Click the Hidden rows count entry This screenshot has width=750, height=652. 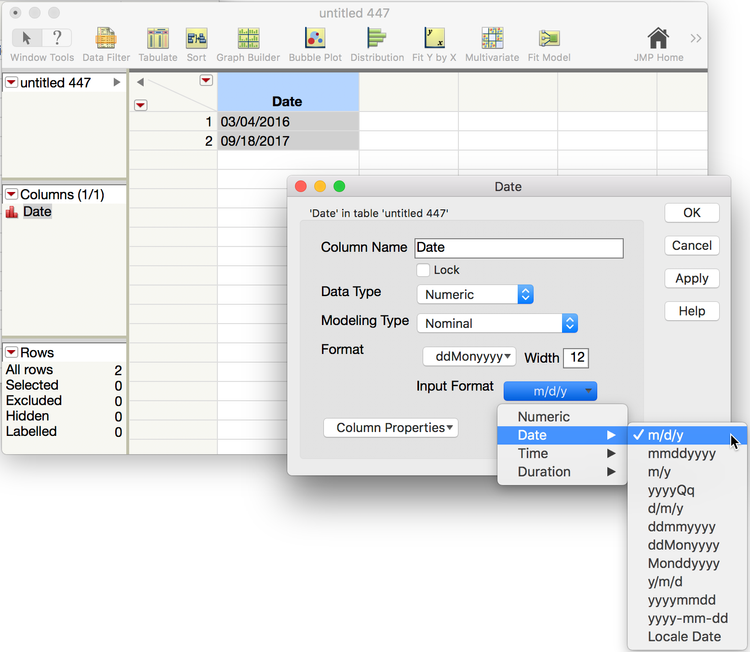click(64, 416)
